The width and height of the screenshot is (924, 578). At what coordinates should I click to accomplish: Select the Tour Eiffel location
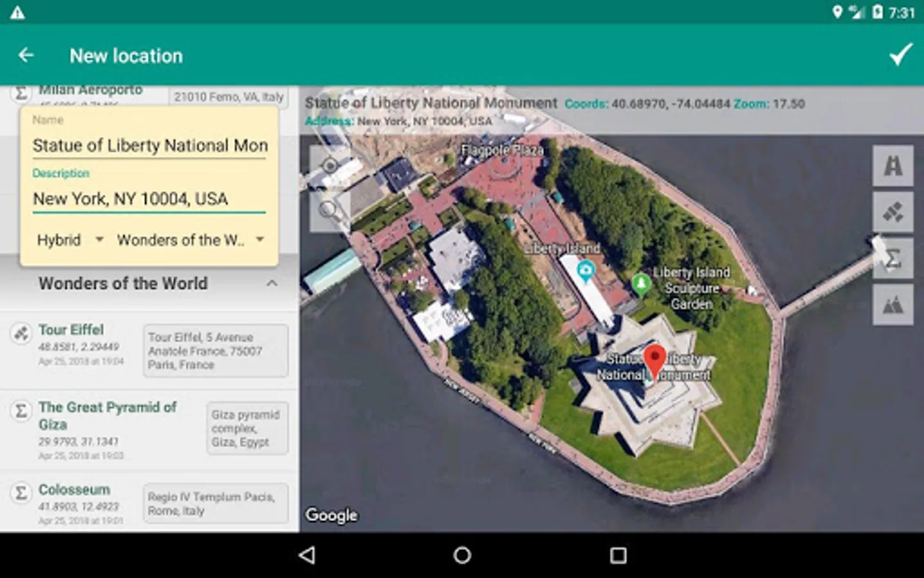point(150,351)
